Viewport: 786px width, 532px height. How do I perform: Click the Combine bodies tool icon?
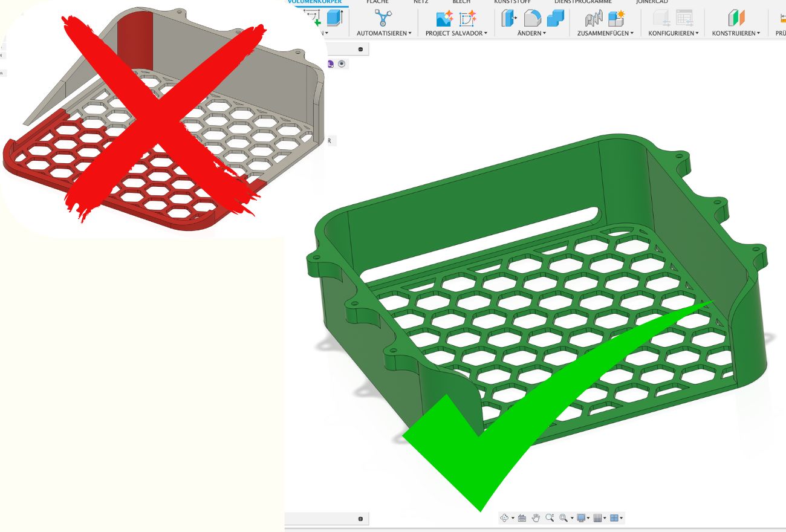tap(616, 19)
